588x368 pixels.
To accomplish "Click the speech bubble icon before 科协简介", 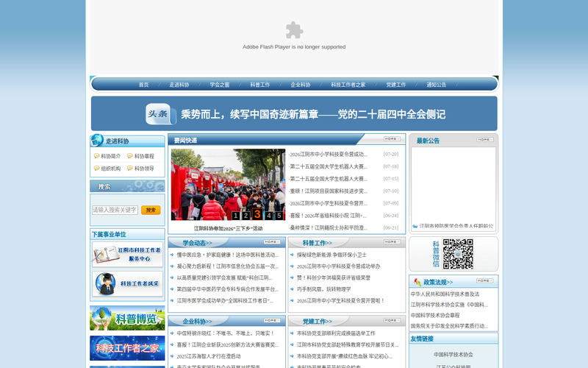I will 97,156.
